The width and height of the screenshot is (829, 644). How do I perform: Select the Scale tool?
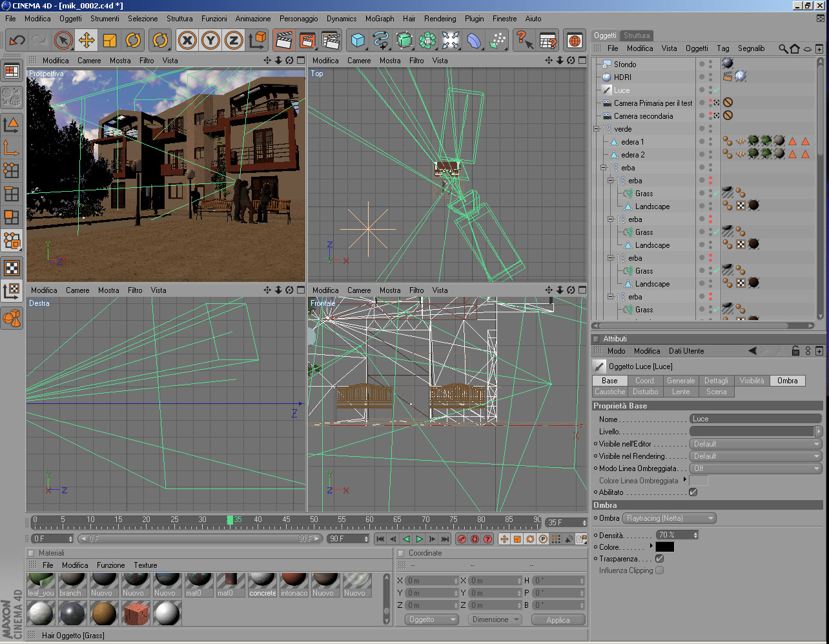coord(110,41)
